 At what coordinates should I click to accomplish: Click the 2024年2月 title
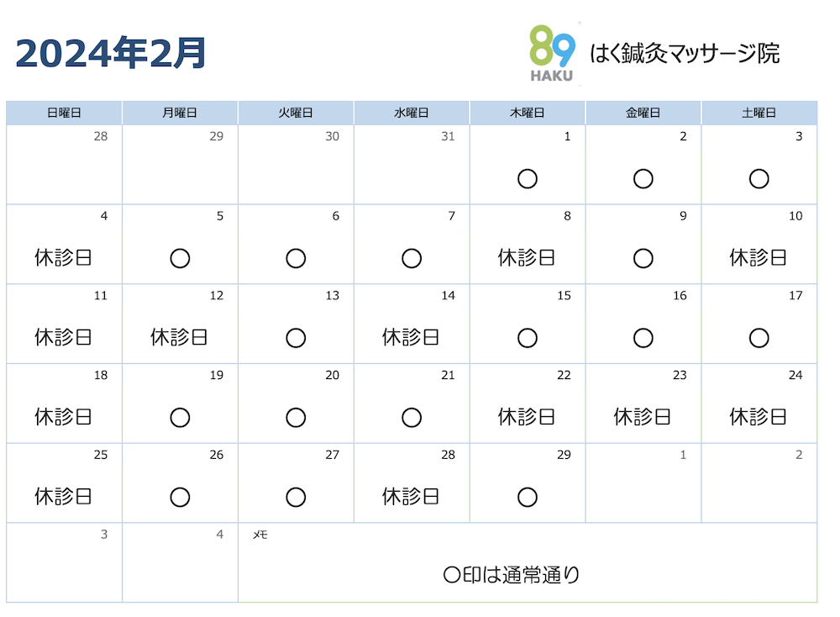pyautogui.click(x=111, y=53)
